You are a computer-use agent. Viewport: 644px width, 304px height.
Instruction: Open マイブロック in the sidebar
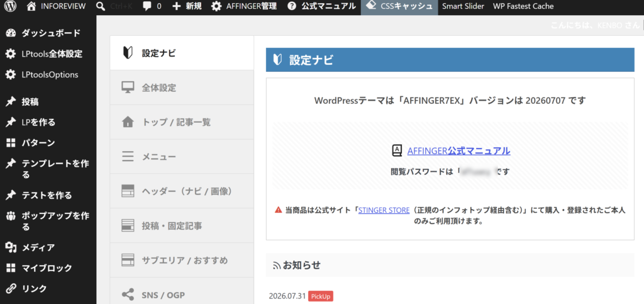click(x=48, y=268)
